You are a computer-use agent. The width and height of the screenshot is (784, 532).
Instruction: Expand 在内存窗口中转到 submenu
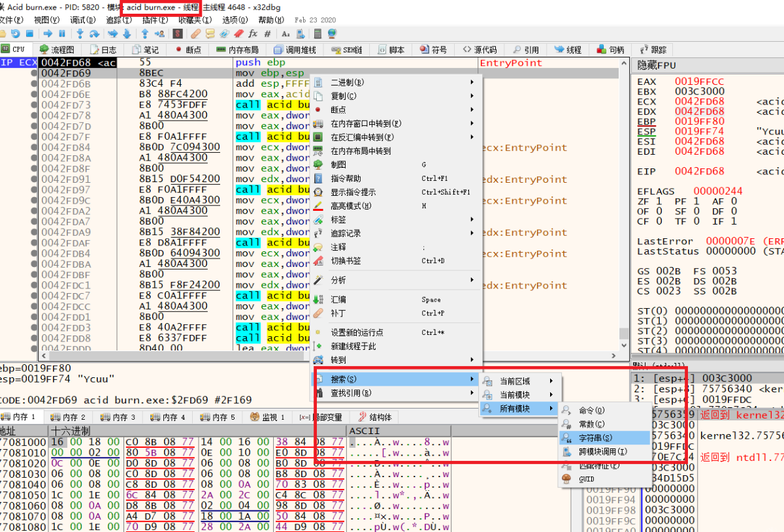coord(396,123)
